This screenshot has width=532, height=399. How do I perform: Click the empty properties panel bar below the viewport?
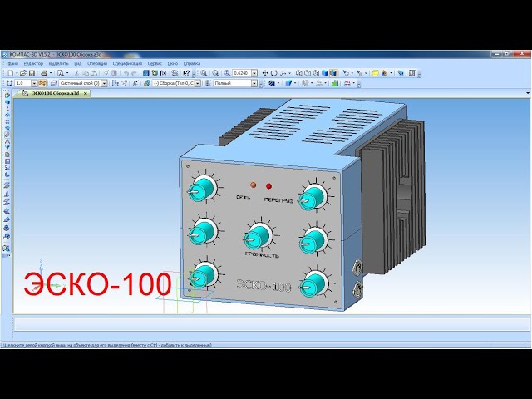coord(272,324)
